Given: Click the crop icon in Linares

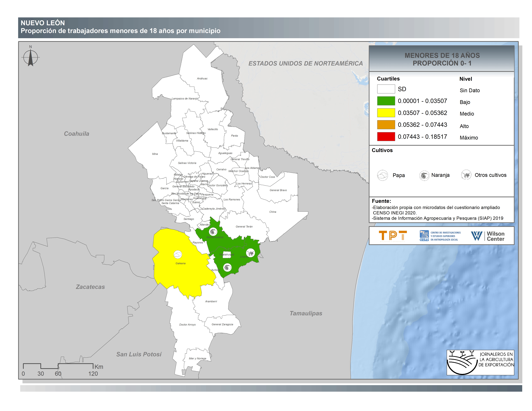Looking at the screenshot, I should [x=250, y=253].
